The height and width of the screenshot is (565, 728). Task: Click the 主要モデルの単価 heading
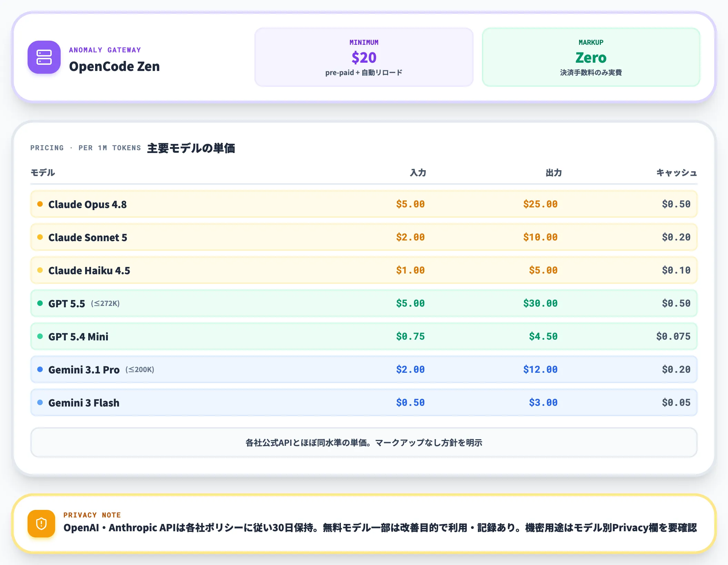pyautogui.click(x=191, y=148)
